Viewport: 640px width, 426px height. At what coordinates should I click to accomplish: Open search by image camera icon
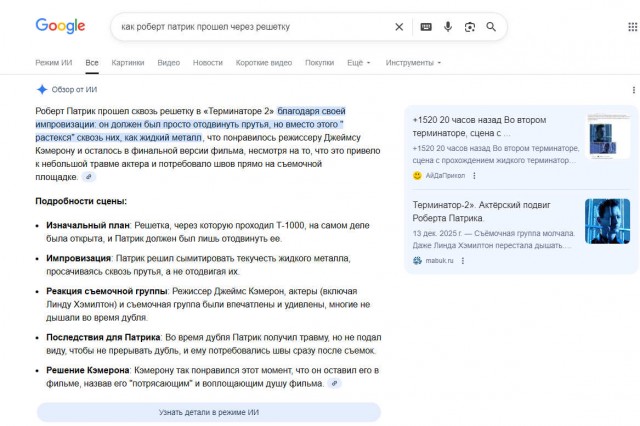pos(470,27)
